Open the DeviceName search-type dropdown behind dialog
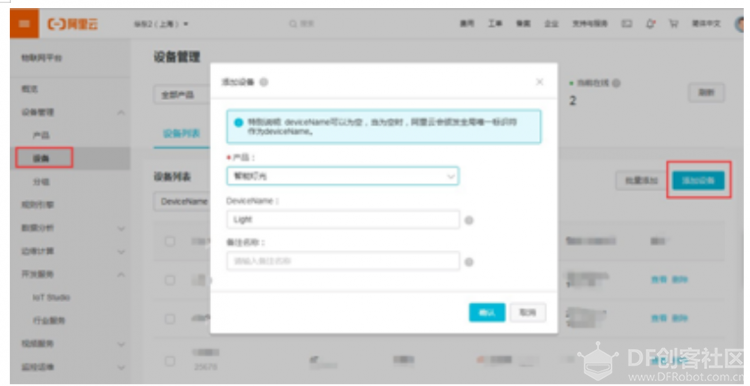The image size is (750, 386). [x=182, y=202]
